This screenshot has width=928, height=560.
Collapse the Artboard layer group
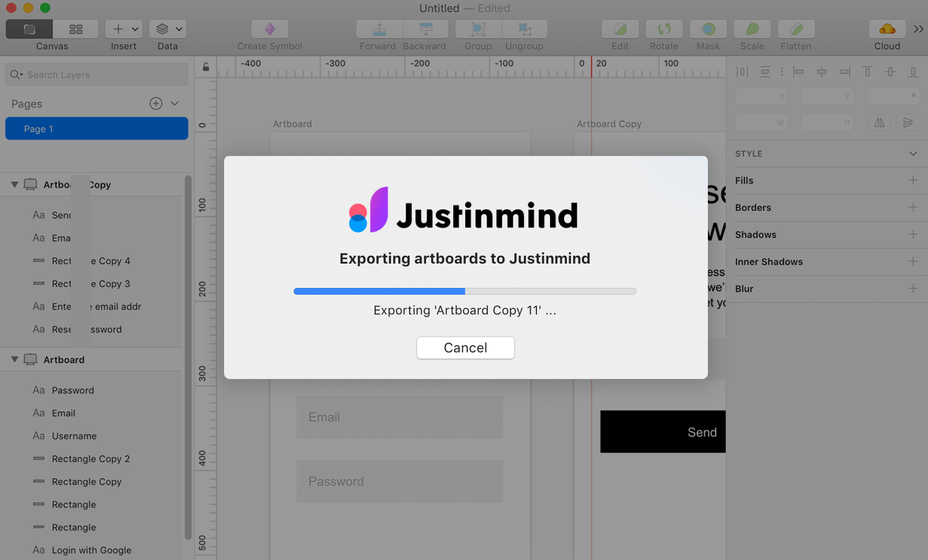[x=15, y=360]
